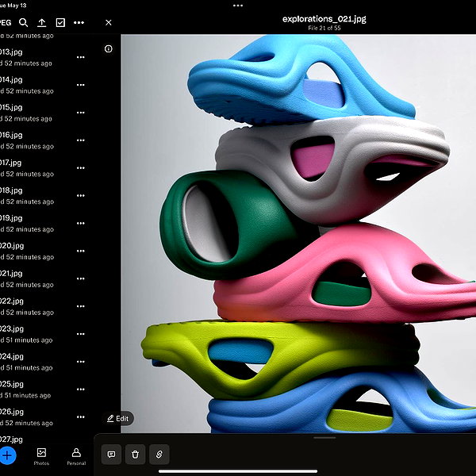Select the 013.jpg file row
Screen dimensions: 476x476
tap(45, 57)
